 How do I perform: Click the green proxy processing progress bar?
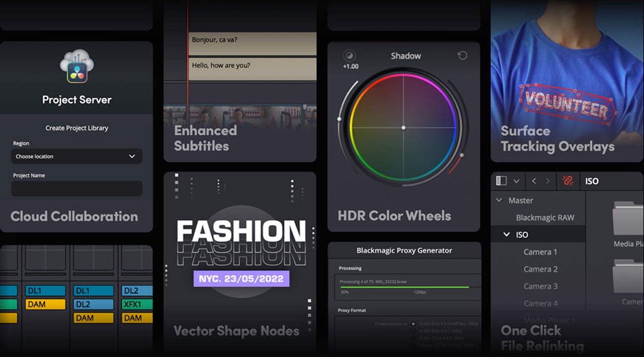click(405, 287)
